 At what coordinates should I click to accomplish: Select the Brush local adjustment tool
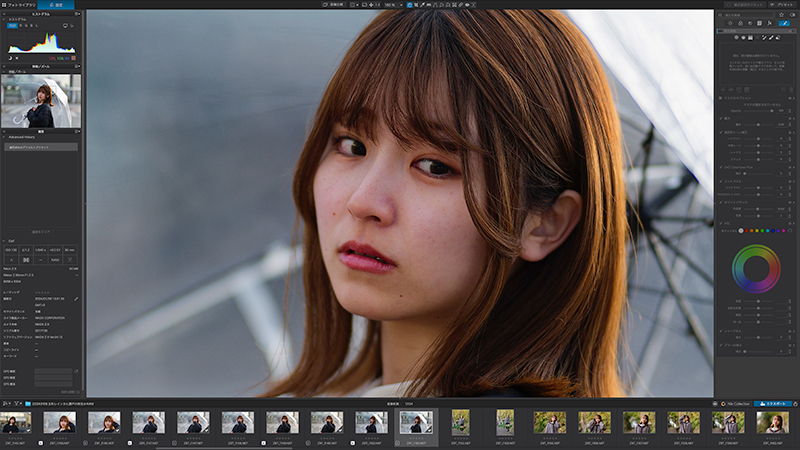click(771, 38)
